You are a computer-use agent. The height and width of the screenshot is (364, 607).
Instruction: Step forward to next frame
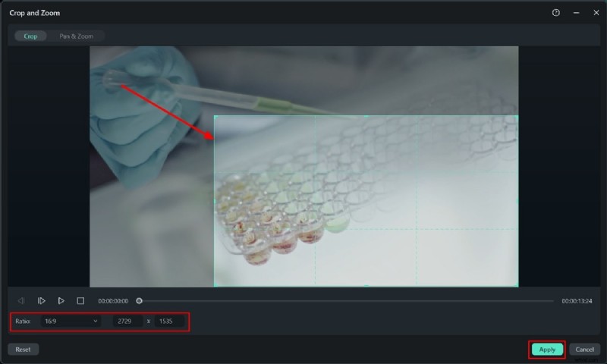[x=42, y=300]
